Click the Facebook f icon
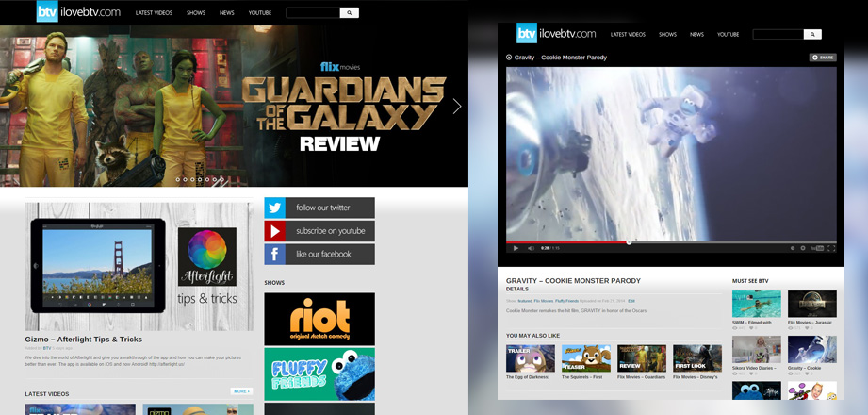 click(x=274, y=255)
